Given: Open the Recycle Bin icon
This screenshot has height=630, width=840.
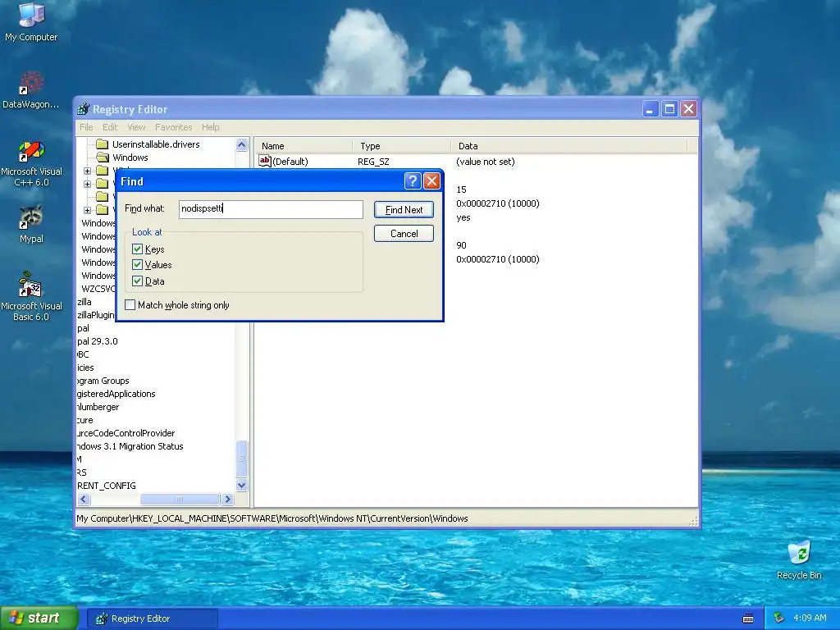Looking at the screenshot, I should click(x=799, y=560).
